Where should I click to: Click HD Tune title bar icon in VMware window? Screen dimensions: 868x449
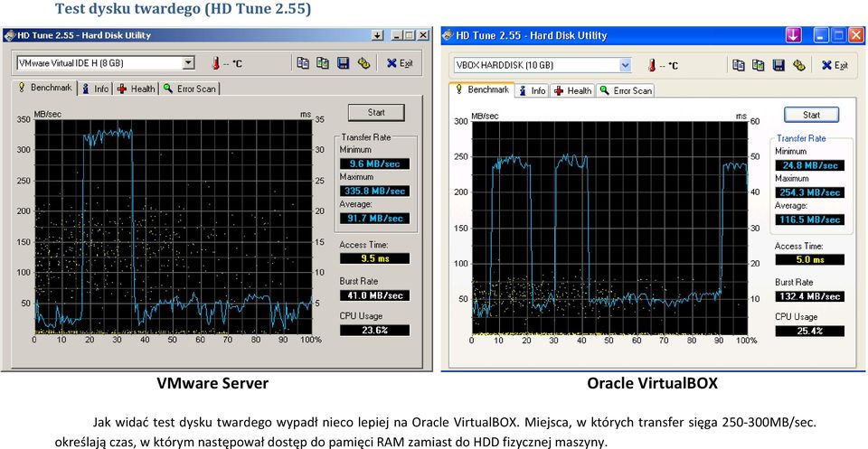point(9,35)
